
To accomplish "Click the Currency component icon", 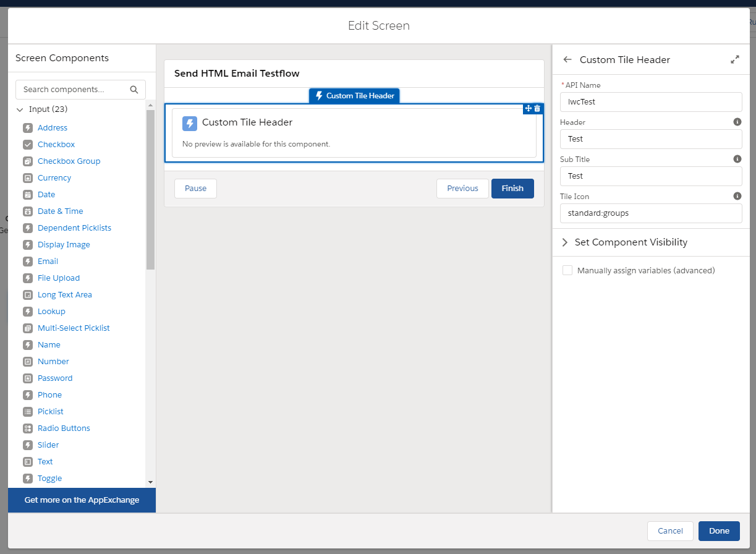I will (27, 178).
